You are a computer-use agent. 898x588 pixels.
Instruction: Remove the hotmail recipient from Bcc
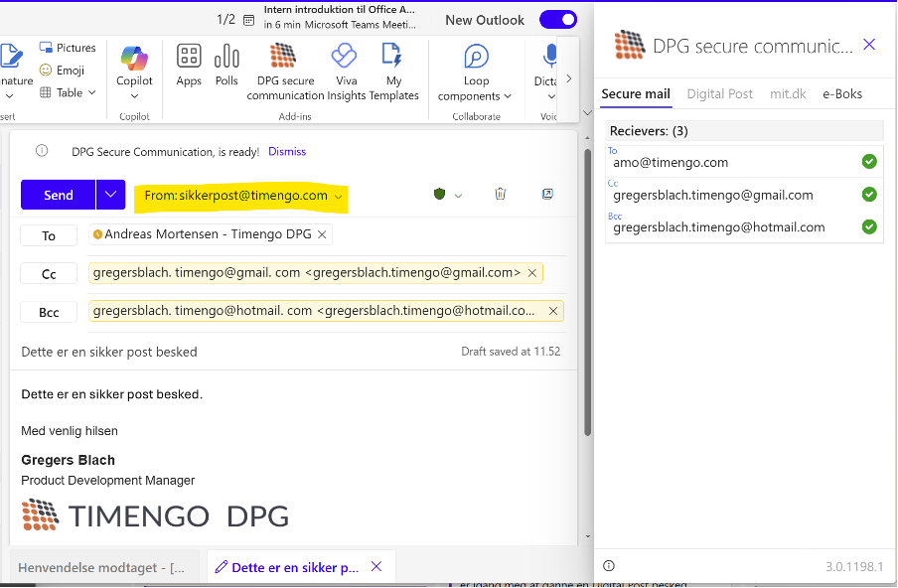coord(552,311)
